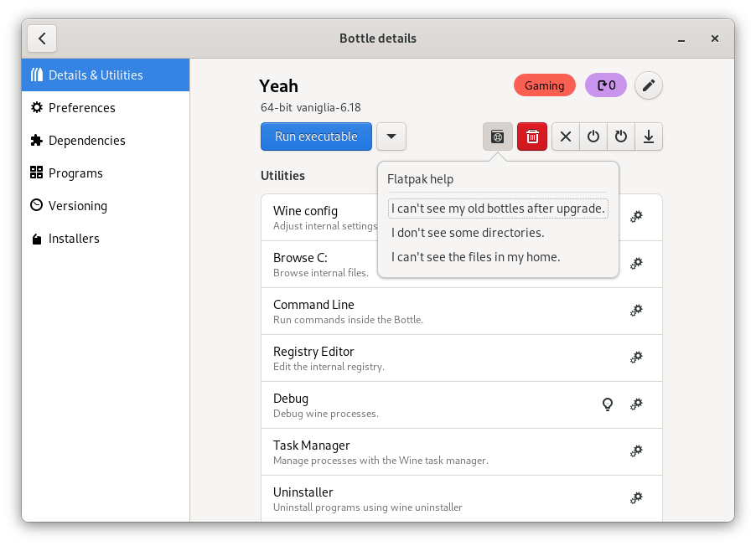The height and width of the screenshot is (546, 756).
Task: Click the purple versioning state badge
Action: 606,85
